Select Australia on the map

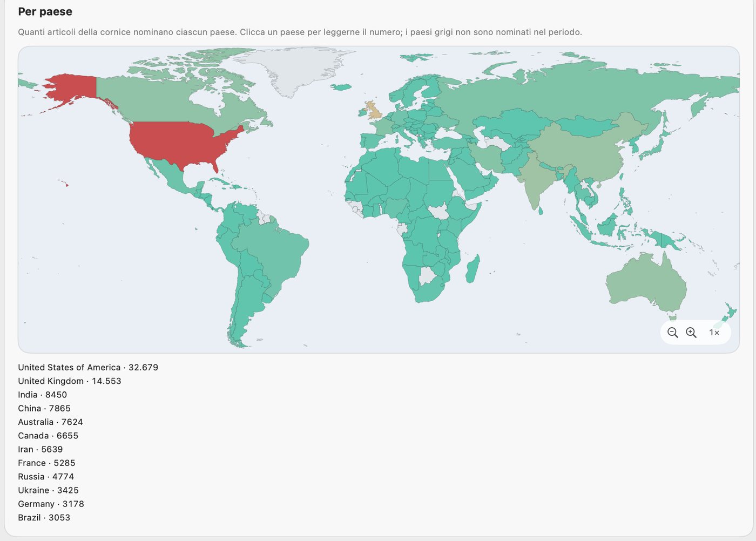pos(645,283)
